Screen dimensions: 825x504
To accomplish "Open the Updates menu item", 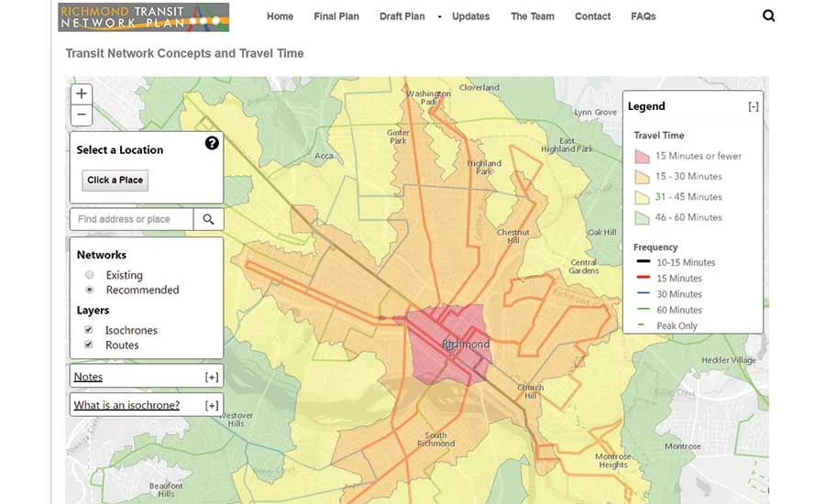I will [471, 16].
